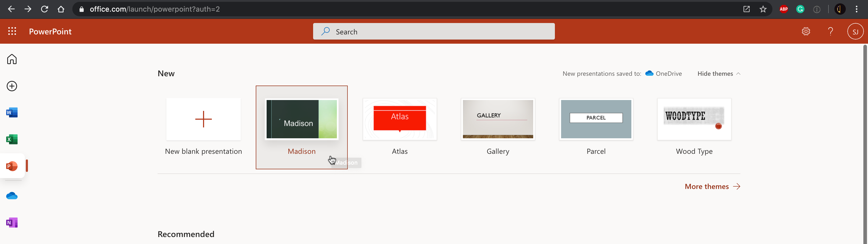This screenshot has height=244, width=868.
Task: Open Word from the sidebar
Action: 12,112
